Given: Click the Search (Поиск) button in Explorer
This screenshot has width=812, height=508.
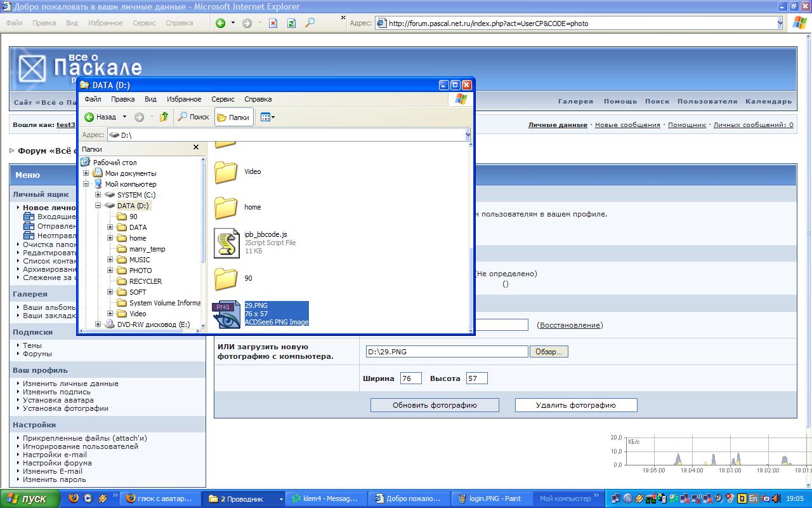Looking at the screenshot, I should pos(193,117).
